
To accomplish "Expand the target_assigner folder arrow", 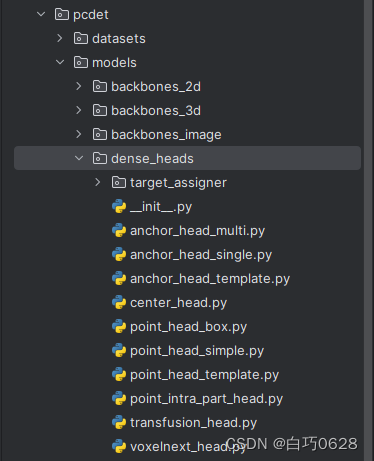I will (98, 182).
